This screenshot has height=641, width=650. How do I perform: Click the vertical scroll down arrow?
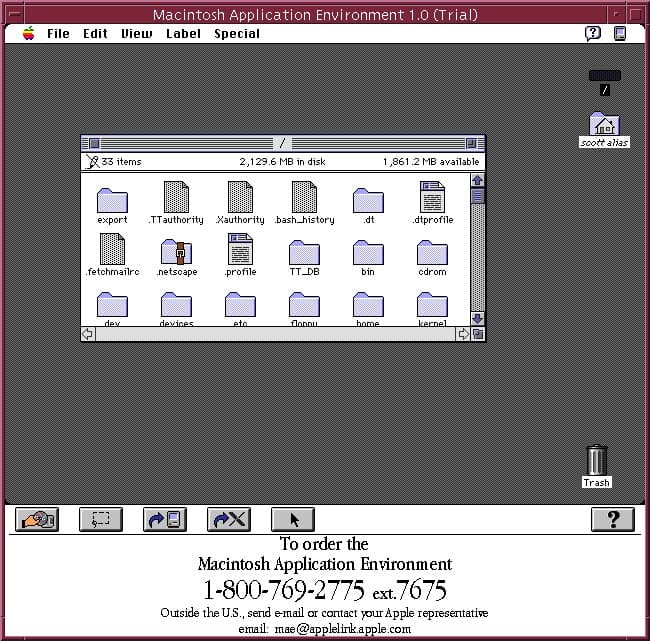[x=478, y=319]
